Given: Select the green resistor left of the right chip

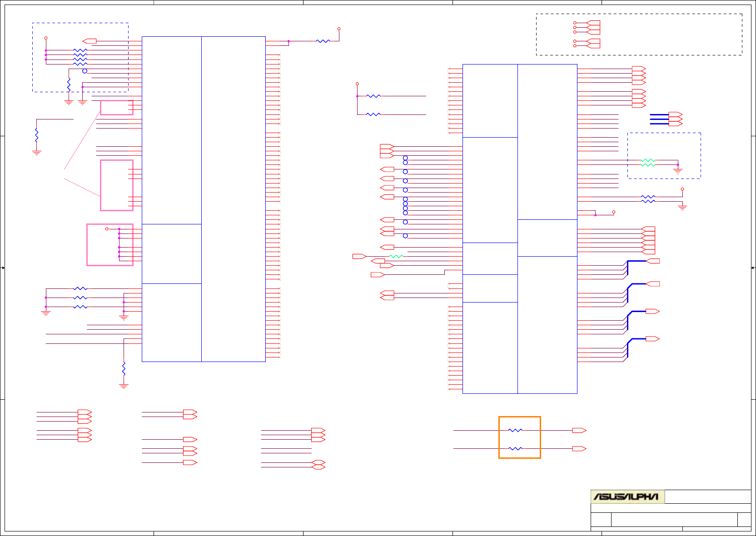Looking at the screenshot, I should [396, 256].
